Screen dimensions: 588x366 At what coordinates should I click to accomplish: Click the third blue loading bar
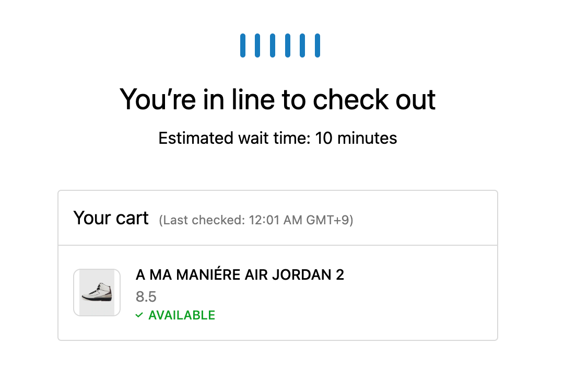[x=273, y=45]
